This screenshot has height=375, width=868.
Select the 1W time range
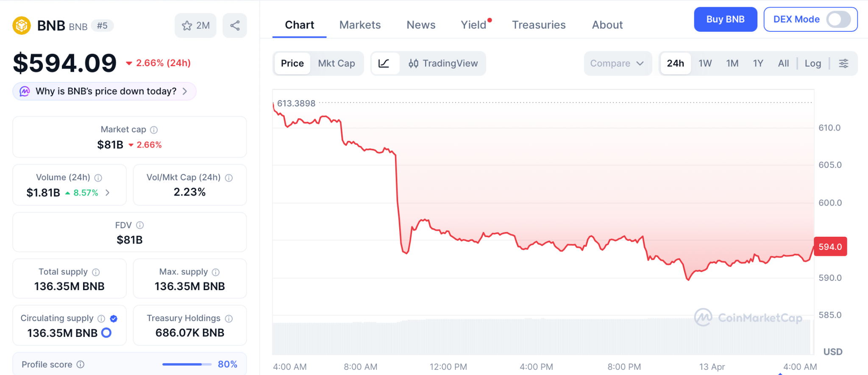coord(705,64)
